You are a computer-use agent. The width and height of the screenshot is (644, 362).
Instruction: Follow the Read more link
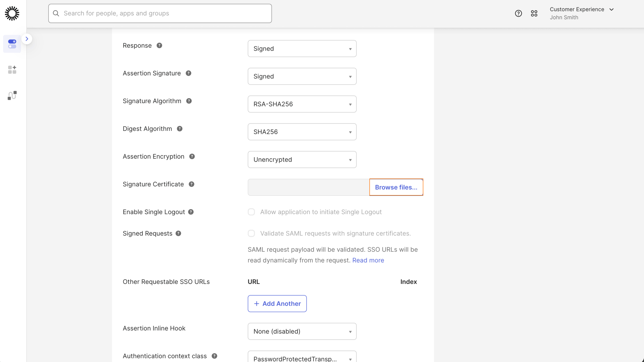tap(368, 260)
